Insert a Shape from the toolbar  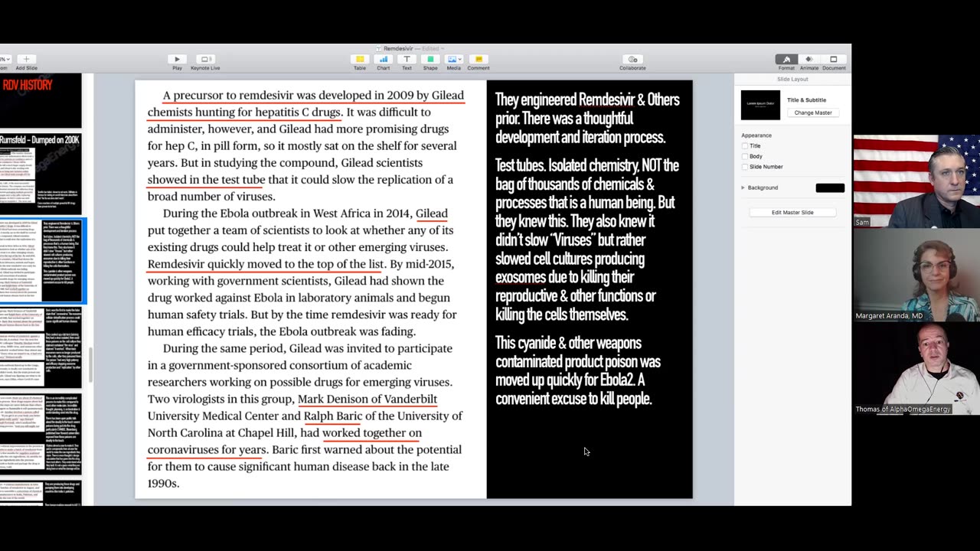(x=430, y=59)
